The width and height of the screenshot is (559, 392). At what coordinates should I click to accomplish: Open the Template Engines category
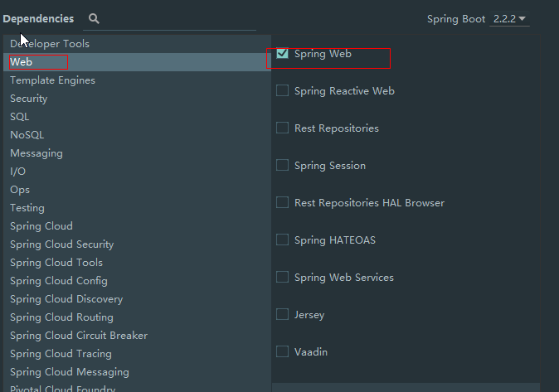(x=137, y=80)
